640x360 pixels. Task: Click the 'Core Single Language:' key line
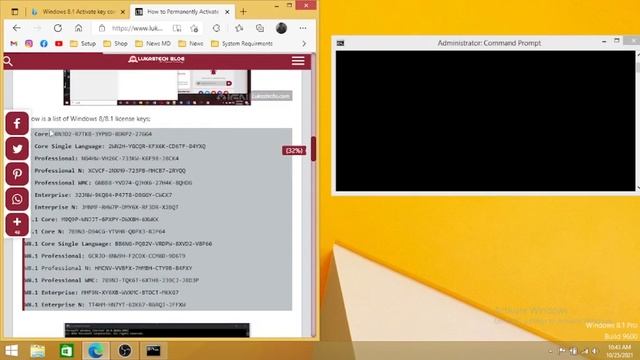tap(120, 146)
